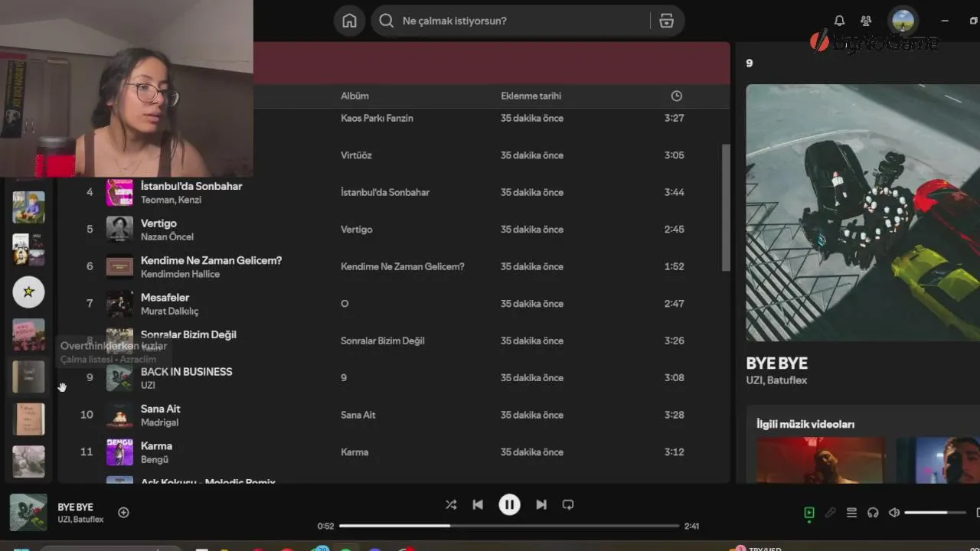Open BYE BYE title in right panel
The width and height of the screenshot is (980, 551).
pyautogui.click(x=776, y=364)
